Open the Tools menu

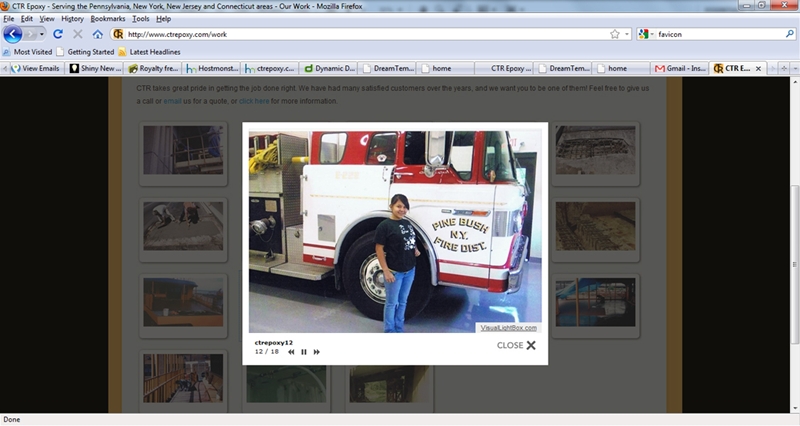coord(141,19)
